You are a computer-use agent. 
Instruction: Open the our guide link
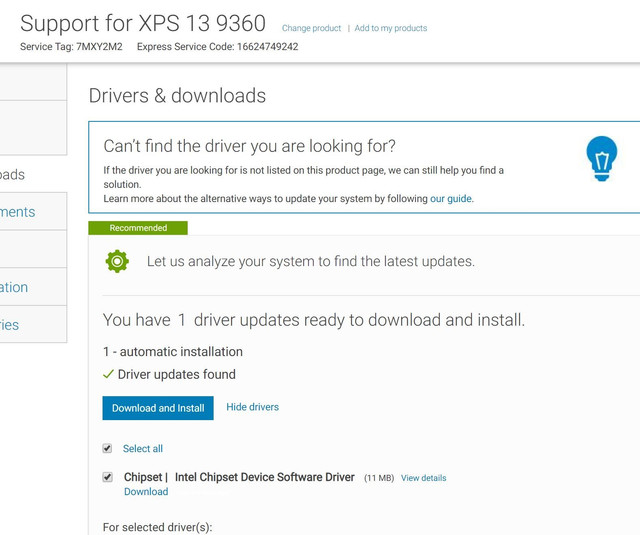click(451, 199)
